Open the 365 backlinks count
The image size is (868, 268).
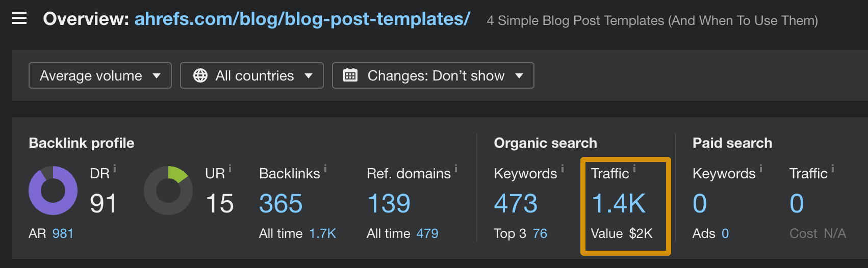[280, 204]
